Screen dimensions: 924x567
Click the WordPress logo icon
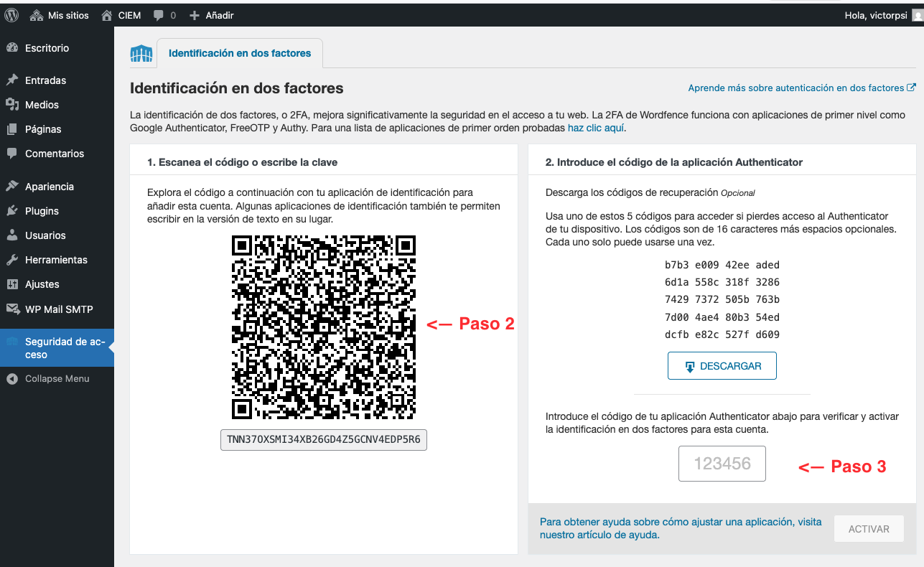pyautogui.click(x=11, y=15)
